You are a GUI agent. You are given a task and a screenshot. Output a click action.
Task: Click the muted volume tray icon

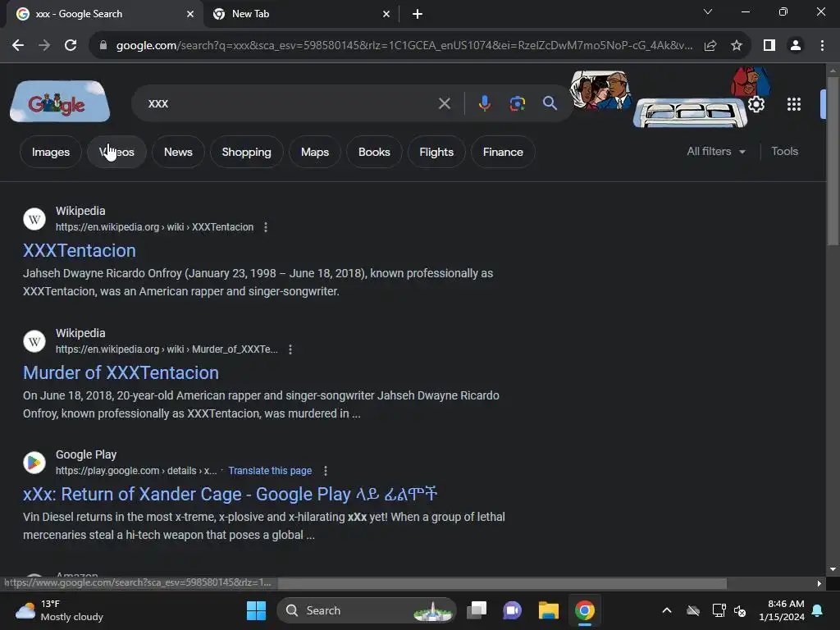click(x=741, y=610)
